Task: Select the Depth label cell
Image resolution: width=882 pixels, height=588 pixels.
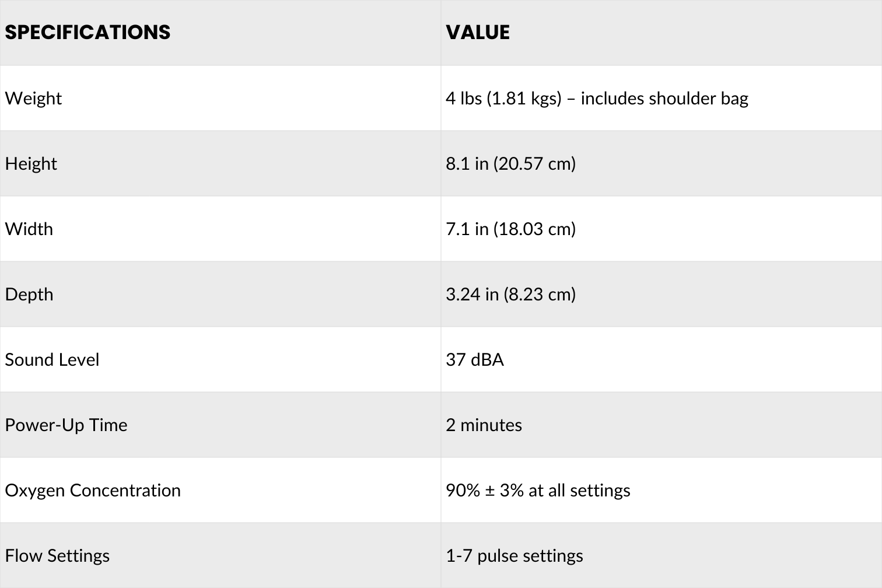Action: pyautogui.click(x=29, y=294)
